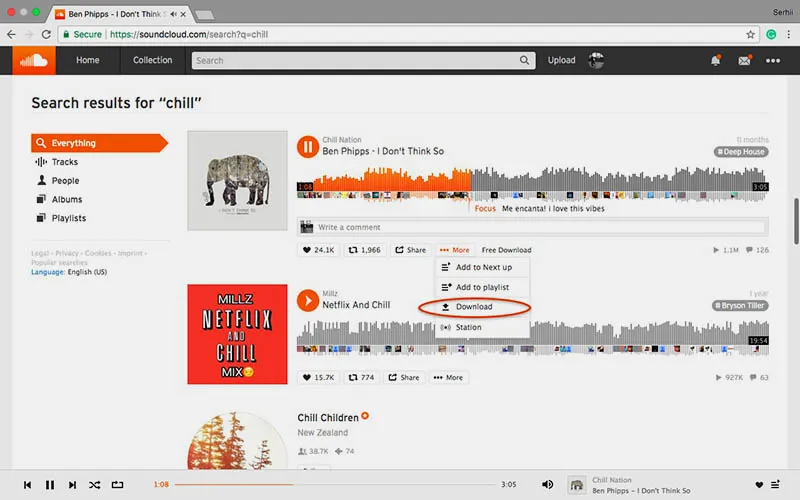Open Chrome three-dot menu
800x500 pixels.
click(x=789, y=34)
